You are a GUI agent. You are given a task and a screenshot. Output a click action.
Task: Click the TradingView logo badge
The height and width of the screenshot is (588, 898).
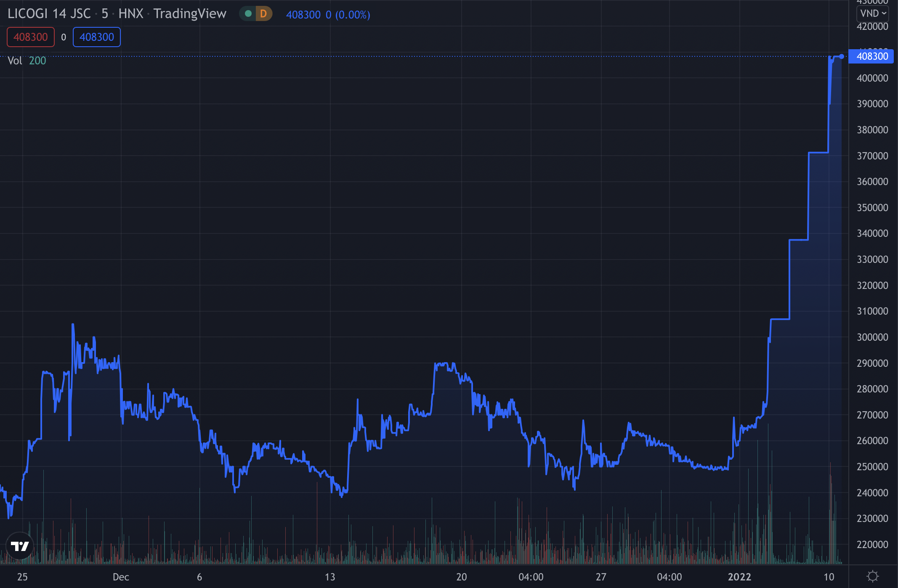[x=20, y=546]
